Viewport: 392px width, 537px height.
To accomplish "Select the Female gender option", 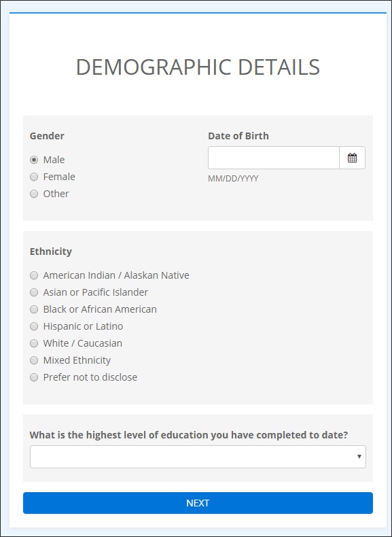I will click(x=34, y=177).
